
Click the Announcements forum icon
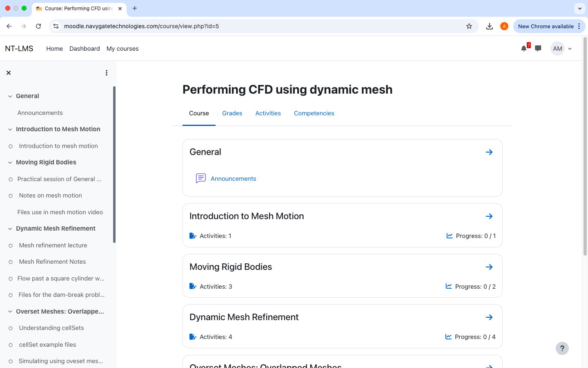(200, 179)
